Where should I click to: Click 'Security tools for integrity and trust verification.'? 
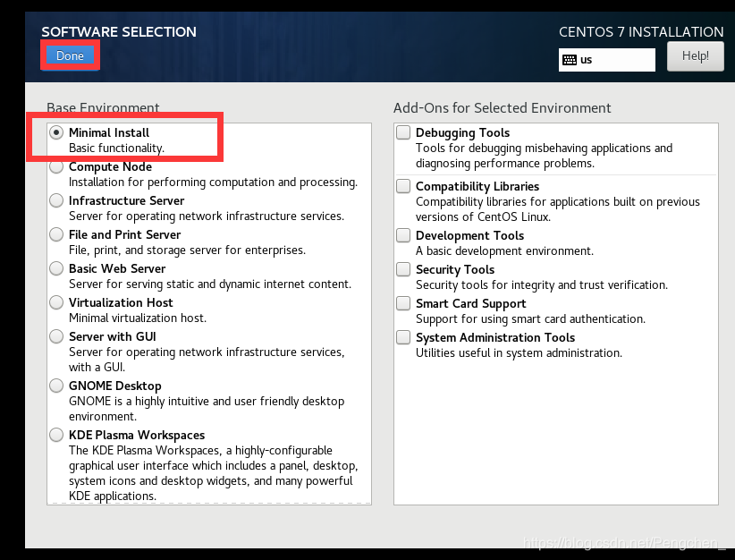[542, 285]
